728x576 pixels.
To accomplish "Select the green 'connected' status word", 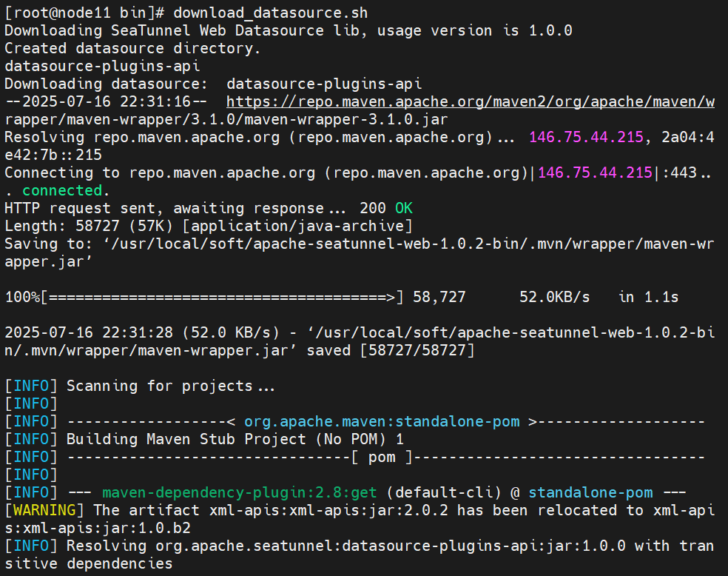I will coord(62,190).
